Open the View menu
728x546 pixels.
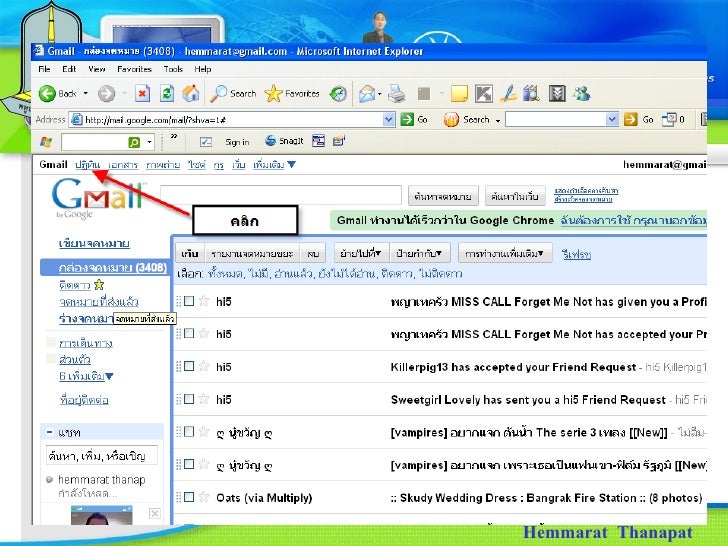click(x=97, y=69)
